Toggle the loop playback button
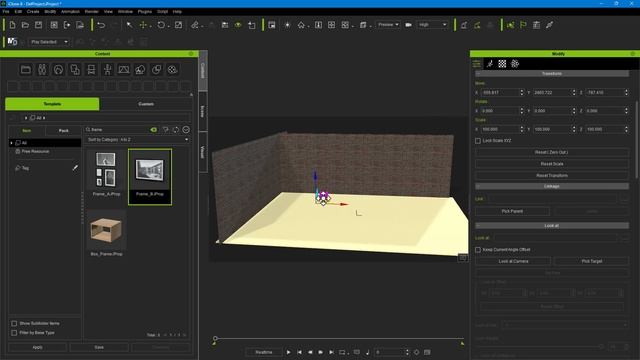640x360 pixels. pyautogui.click(x=342, y=352)
